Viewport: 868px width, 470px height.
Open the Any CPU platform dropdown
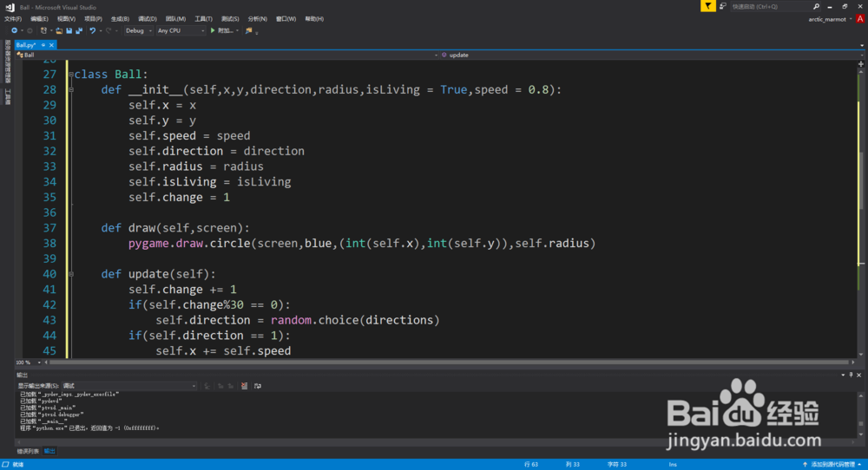181,30
